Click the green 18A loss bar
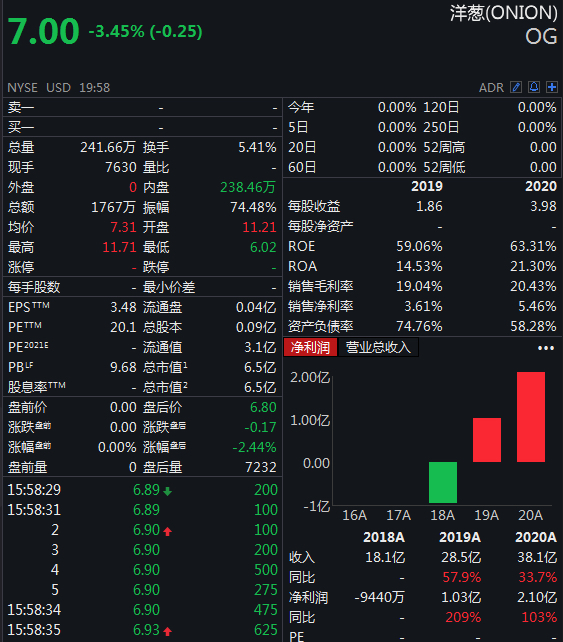Screen dimensions: 563x642 tap(443, 482)
